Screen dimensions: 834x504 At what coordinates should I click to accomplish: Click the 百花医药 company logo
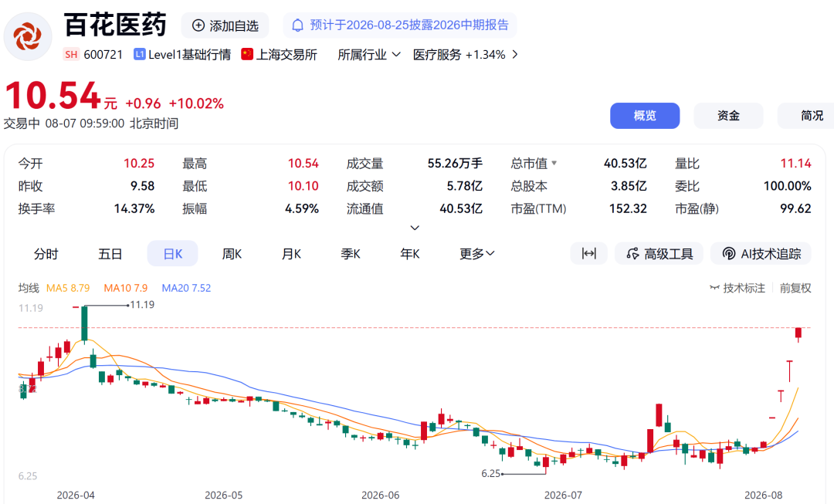[x=28, y=37]
